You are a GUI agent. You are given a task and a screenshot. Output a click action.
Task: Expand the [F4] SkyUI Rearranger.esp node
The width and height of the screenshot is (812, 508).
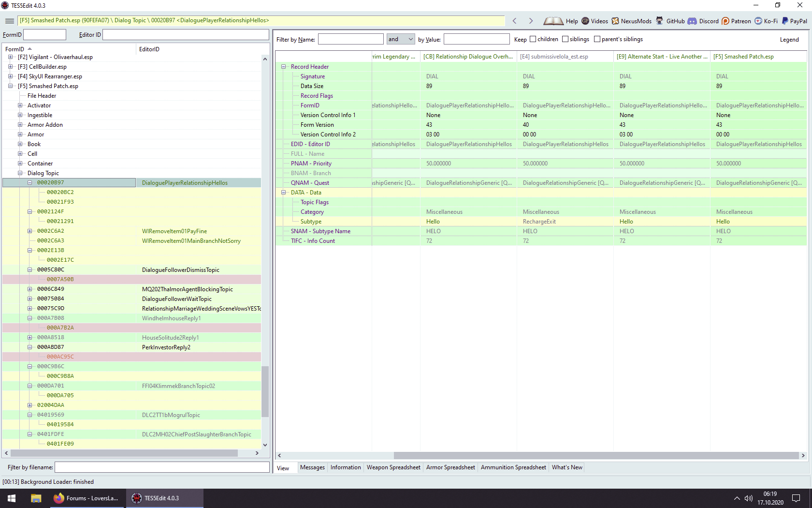tap(10, 76)
